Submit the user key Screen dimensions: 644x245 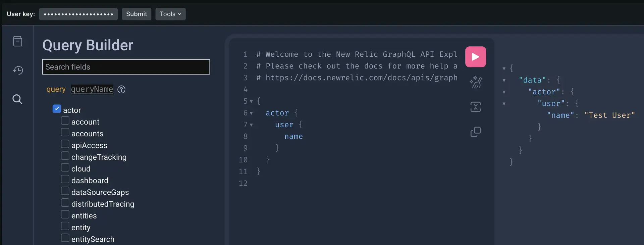pyautogui.click(x=137, y=14)
